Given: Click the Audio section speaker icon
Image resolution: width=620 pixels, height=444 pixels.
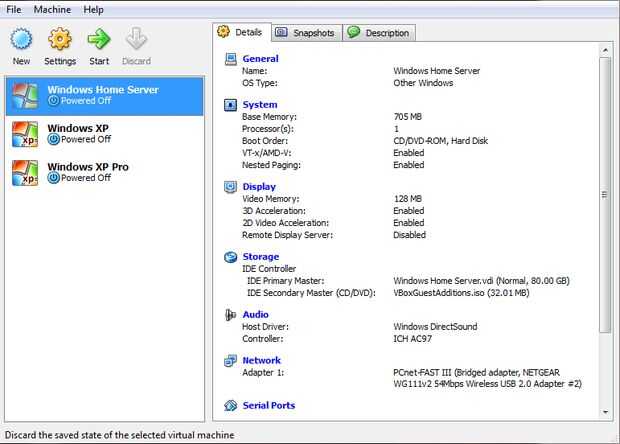Looking at the screenshot, I should click(x=231, y=315).
